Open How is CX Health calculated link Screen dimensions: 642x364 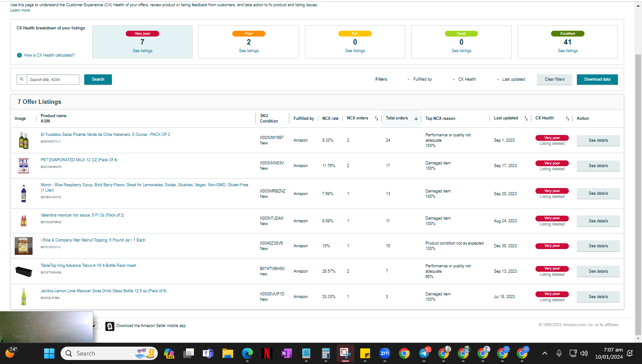pos(49,55)
